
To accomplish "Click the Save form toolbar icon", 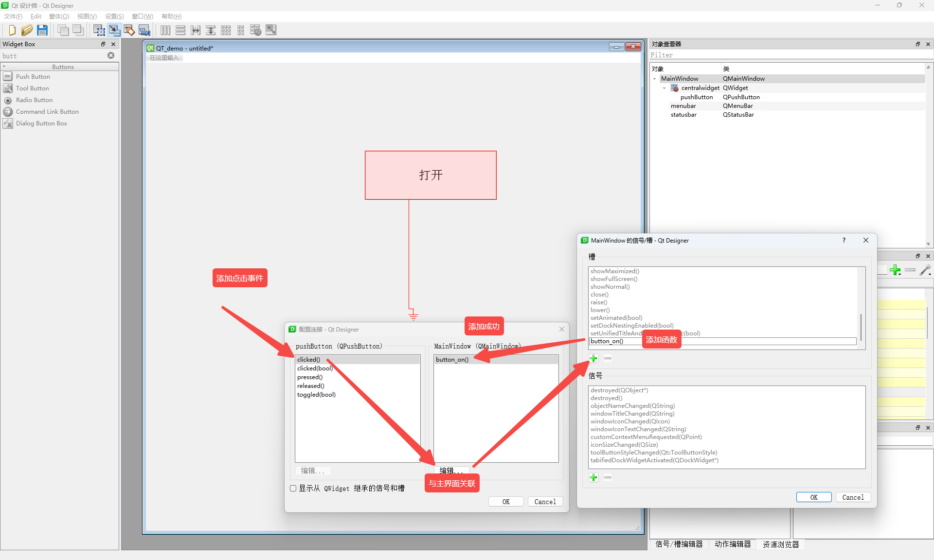I will [42, 30].
